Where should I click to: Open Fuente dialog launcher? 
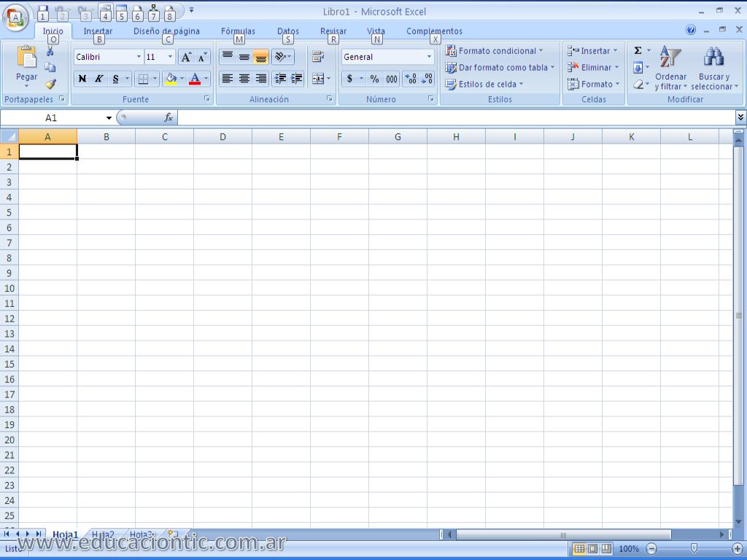click(x=207, y=98)
